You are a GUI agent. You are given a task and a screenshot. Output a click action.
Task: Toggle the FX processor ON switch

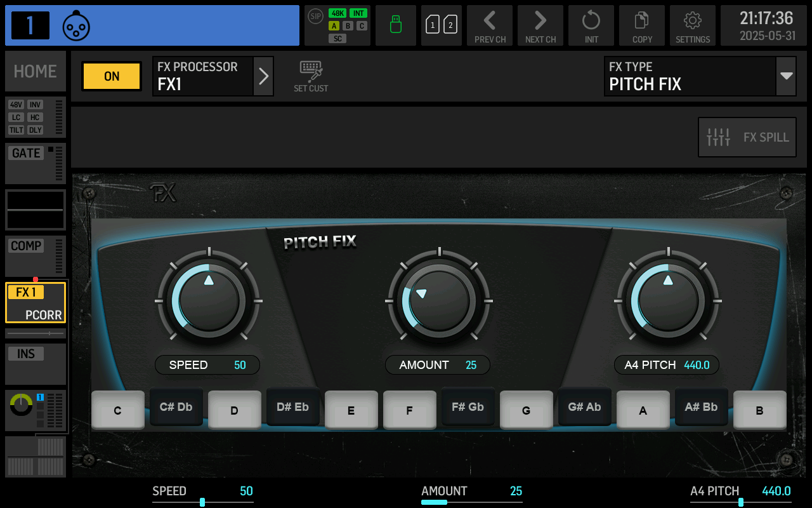point(111,76)
